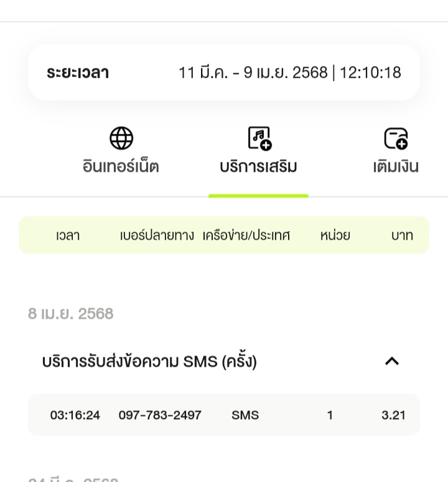Select the ระยะเวลา label

[x=78, y=73]
